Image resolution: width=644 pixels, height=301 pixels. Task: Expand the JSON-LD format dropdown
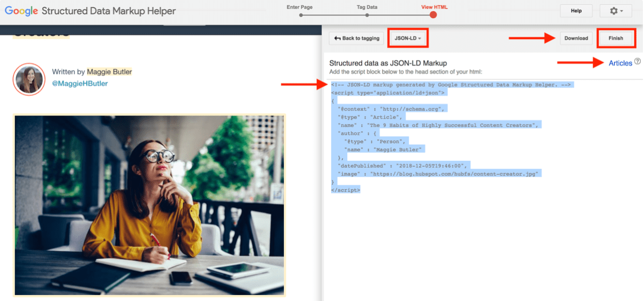tap(408, 38)
